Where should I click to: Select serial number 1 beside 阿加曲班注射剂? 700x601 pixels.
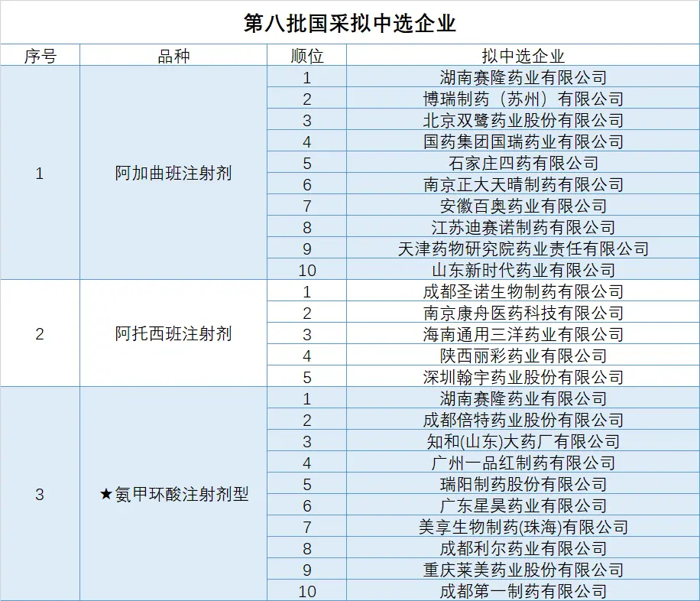point(40,173)
